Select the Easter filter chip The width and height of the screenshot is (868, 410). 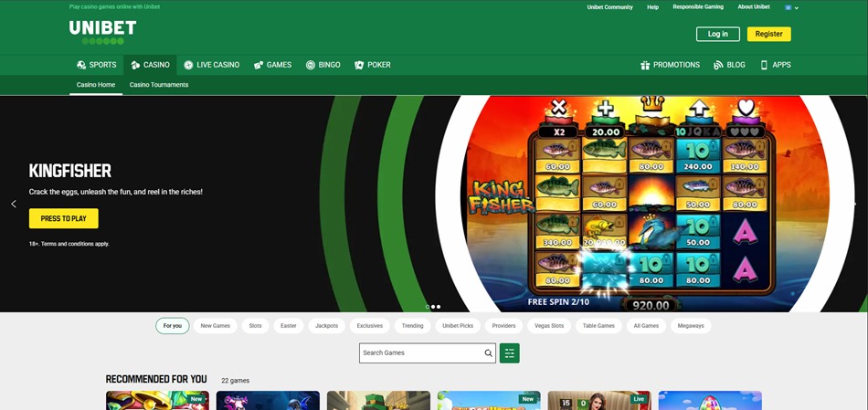(x=289, y=326)
